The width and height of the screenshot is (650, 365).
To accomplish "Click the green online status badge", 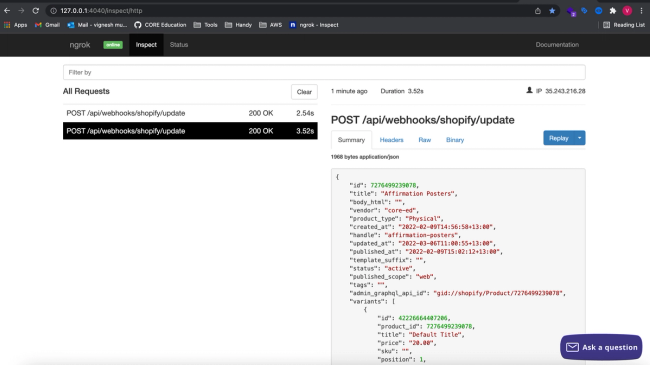I will tap(113, 45).
